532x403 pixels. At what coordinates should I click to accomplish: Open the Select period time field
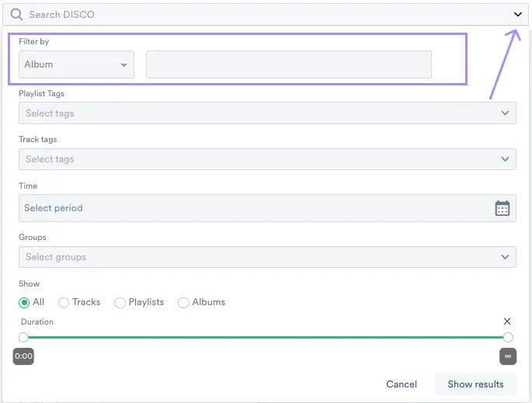pyautogui.click(x=267, y=208)
